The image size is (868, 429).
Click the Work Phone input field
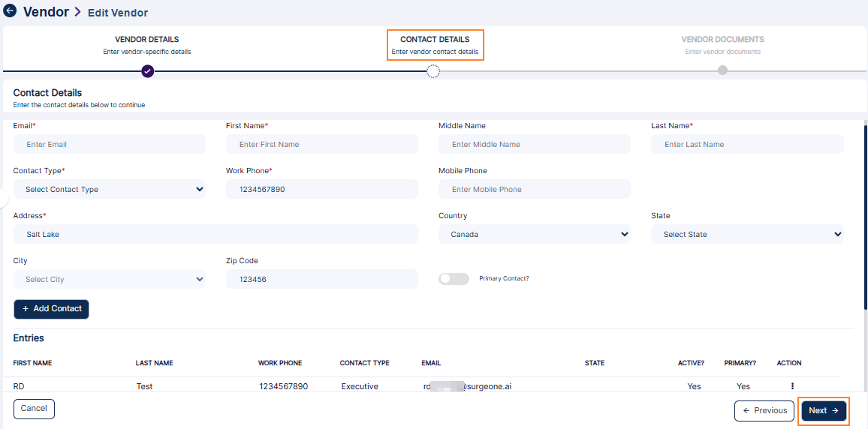tap(321, 190)
